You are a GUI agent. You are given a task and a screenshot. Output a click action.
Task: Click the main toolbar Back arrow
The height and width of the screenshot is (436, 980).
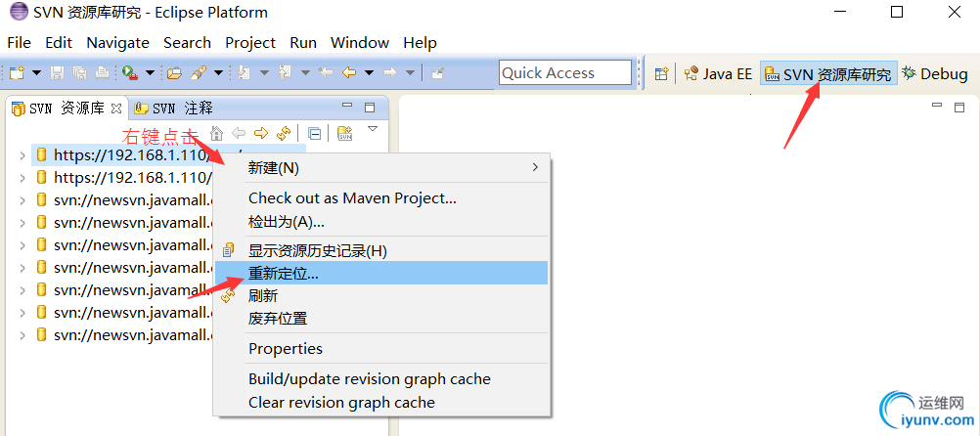(349, 73)
